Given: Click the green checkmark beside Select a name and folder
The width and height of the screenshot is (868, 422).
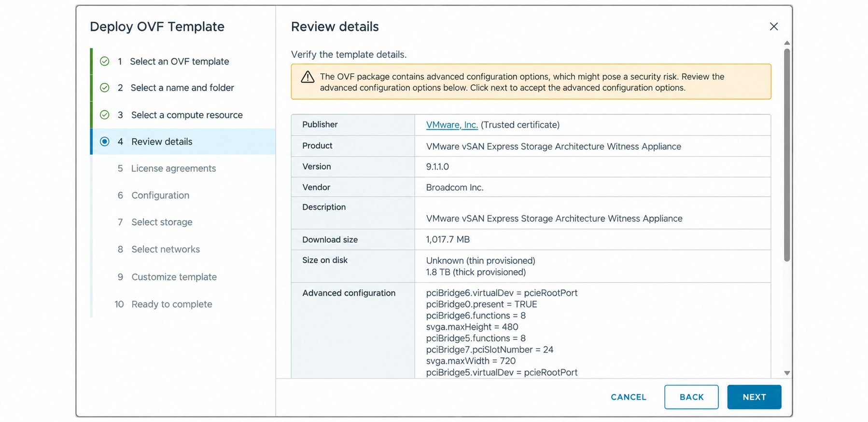Looking at the screenshot, I should (x=105, y=88).
